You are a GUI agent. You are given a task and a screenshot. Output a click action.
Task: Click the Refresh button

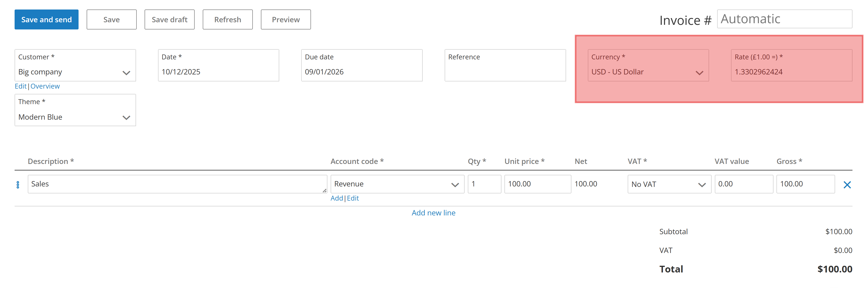pos(228,19)
